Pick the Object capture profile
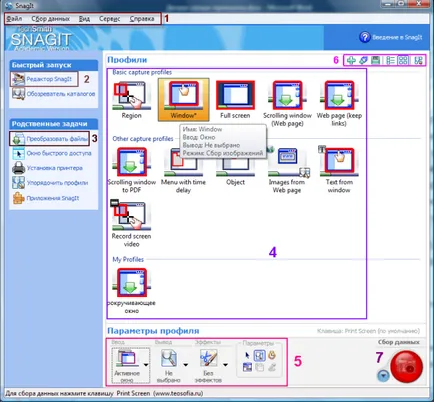434x402 pixels. click(x=235, y=167)
